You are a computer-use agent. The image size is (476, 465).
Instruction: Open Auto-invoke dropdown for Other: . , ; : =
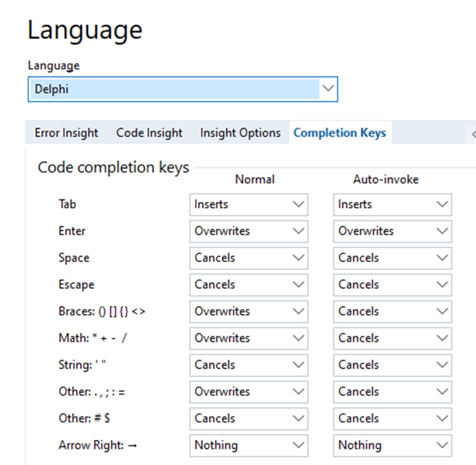coord(392,392)
